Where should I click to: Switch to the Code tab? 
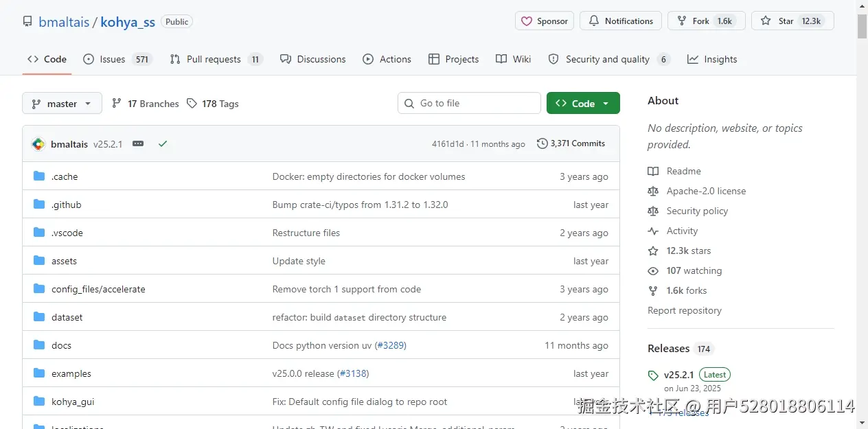(47, 59)
